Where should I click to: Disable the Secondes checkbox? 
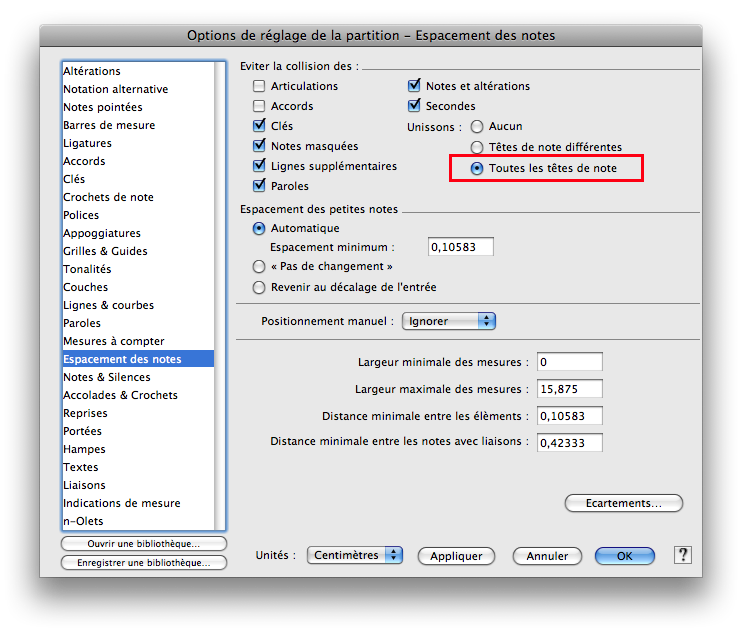pyautogui.click(x=414, y=106)
